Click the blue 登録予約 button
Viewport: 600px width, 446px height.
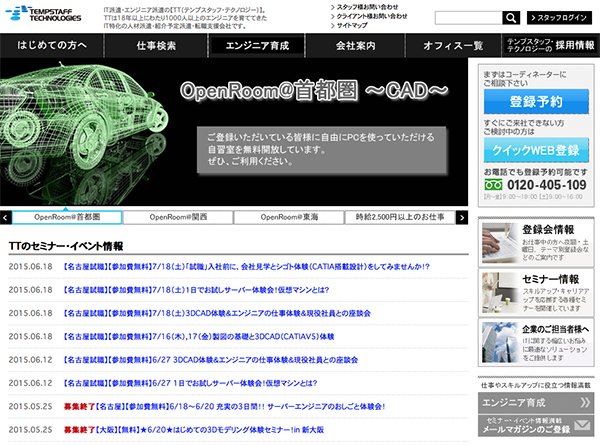[536, 101]
